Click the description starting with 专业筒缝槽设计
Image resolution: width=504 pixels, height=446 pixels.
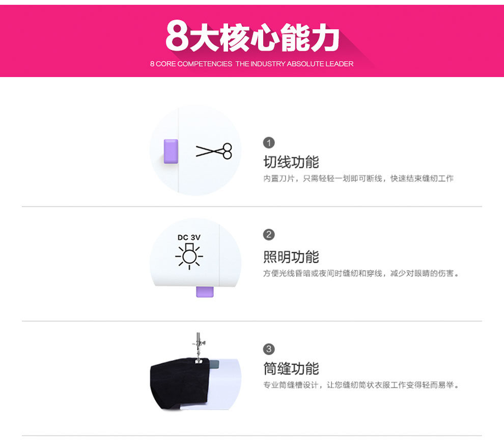tap(361, 385)
